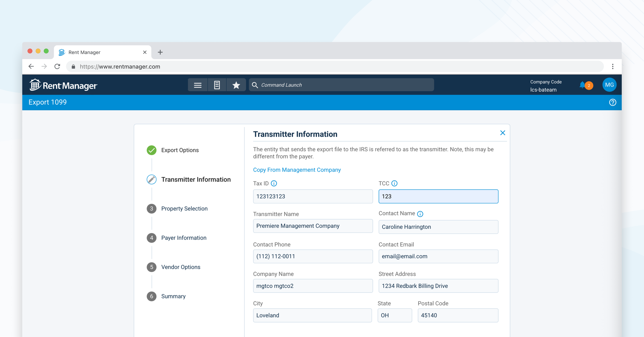Click the State field
644x337 pixels.
[394, 315]
